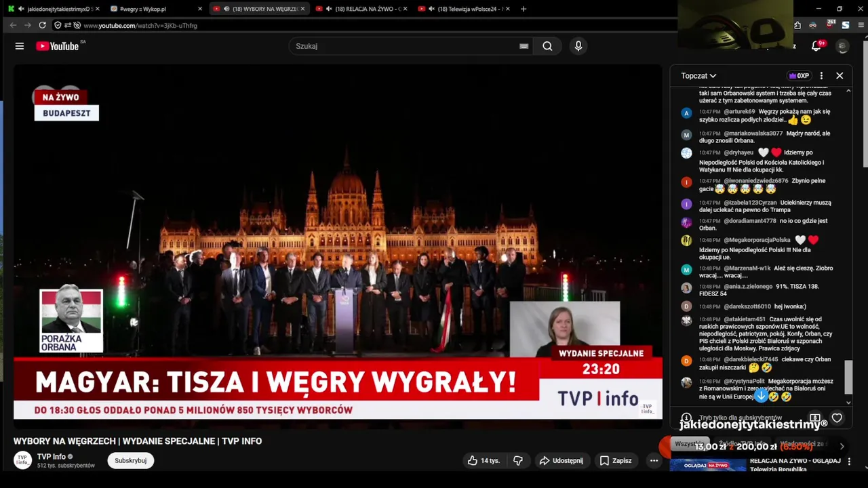Open the browser application menu

[x=862, y=25]
